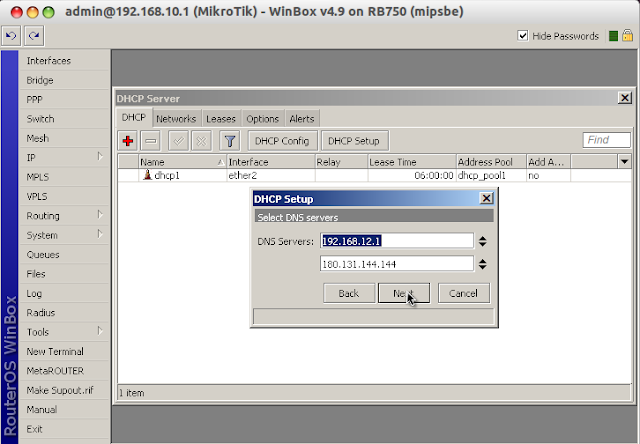
Task: Click up/down arrows beside first DNS field
Action: (482, 241)
